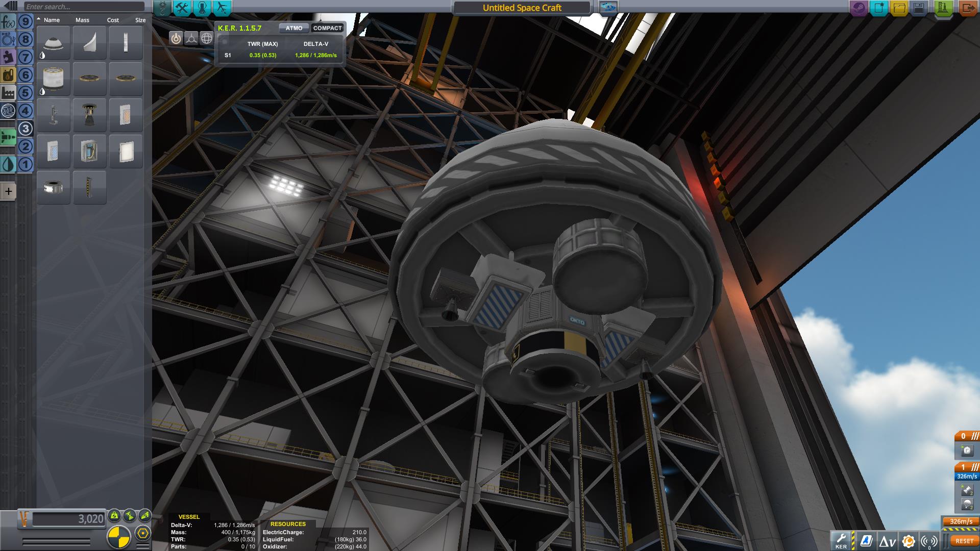Select size category tab 6
The image size is (980, 551).
coord(26,75)
